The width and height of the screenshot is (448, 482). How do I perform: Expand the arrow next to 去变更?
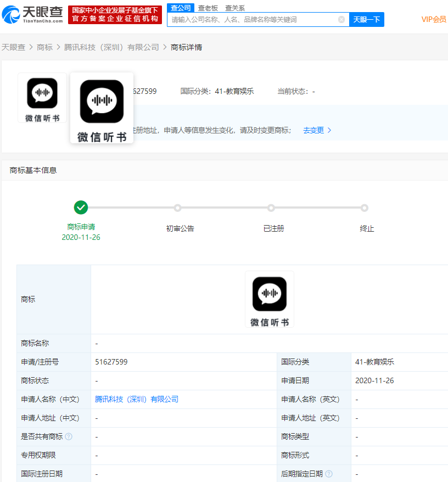coord(329,130)
